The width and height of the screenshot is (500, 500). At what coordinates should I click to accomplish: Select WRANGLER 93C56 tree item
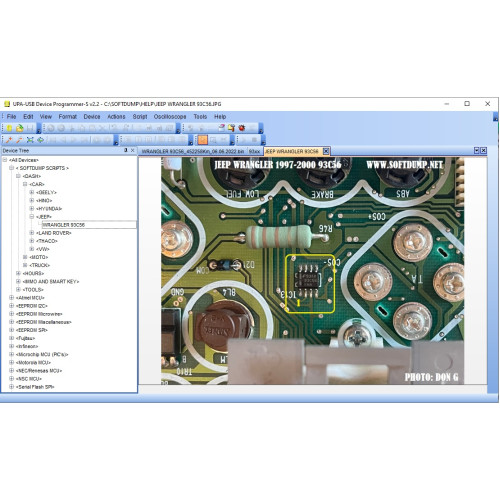(63, 225)
